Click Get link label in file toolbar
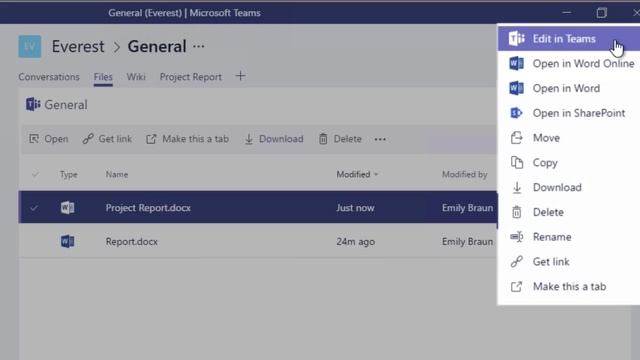This screenshot has width=640, height=360. (x=115, y=139)
